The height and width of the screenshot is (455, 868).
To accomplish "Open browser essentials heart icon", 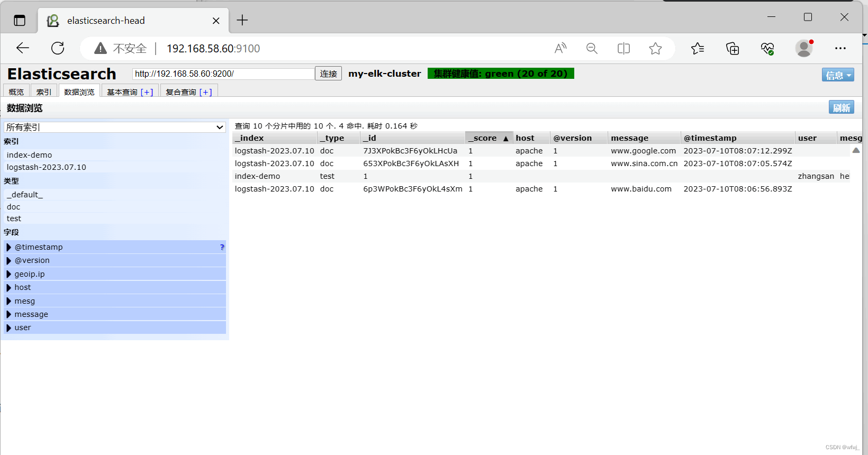I will (x=767, y=49).
